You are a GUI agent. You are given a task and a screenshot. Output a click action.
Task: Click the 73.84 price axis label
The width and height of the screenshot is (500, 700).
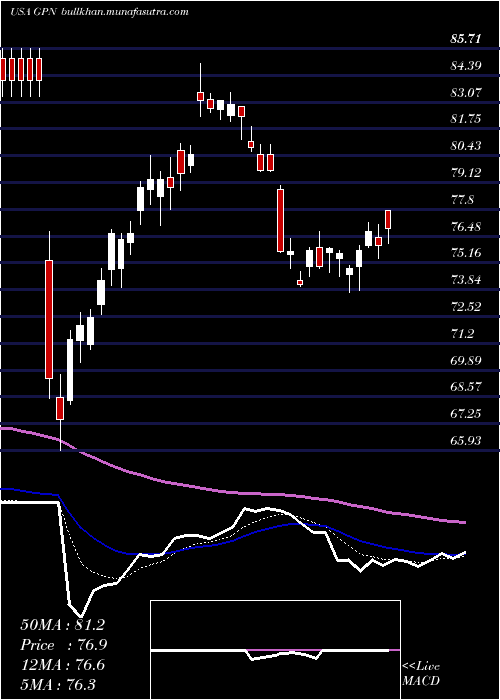click(x=466, y=280)
